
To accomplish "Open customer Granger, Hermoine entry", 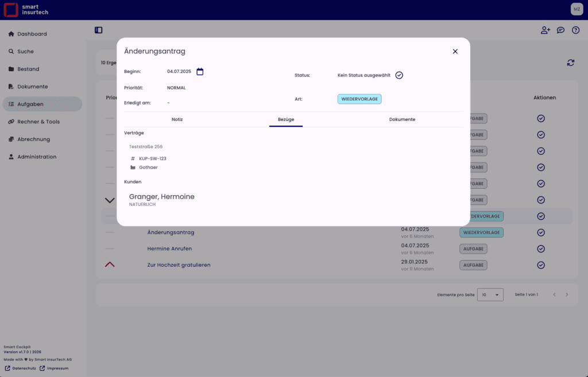I will (161, 197).
